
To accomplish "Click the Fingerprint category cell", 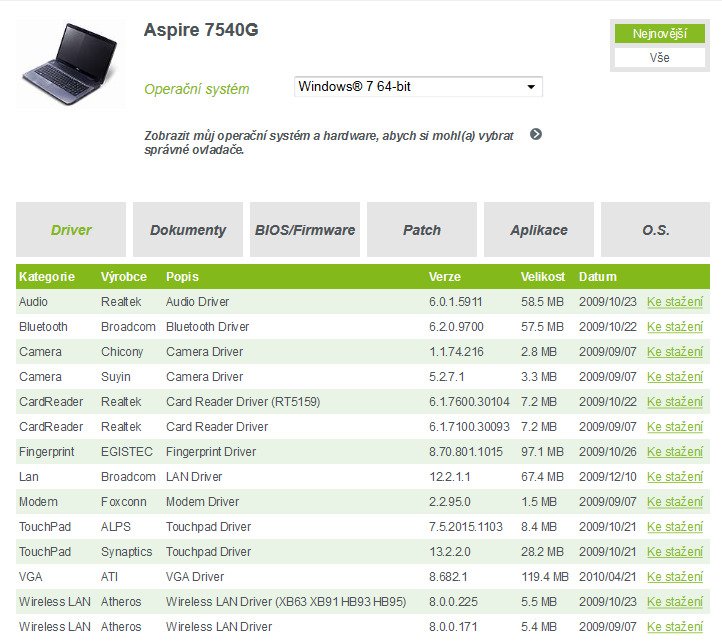I will pyautogui.click(x=46, y=452).
